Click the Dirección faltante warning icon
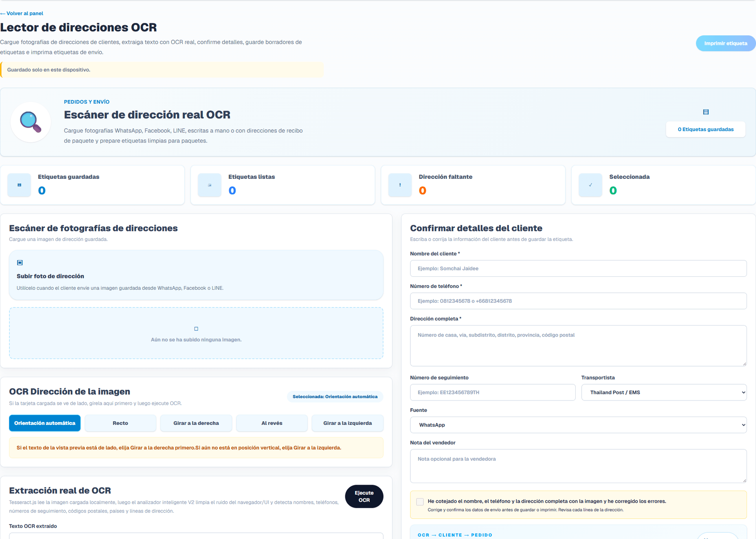 [400, 185]
